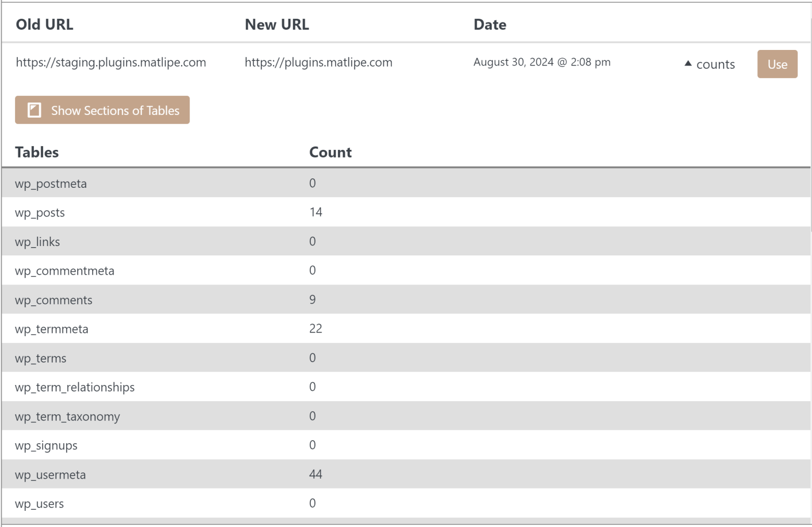The image size is (812, 527).
Task: Collapse the counts disclosure triangle
Action: coord(688,63)
